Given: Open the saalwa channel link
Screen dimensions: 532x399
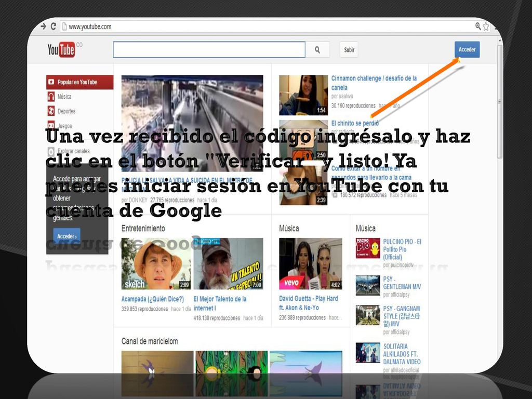Looking at the screenshot, I should pyautogui.click(x=345, y=96).
